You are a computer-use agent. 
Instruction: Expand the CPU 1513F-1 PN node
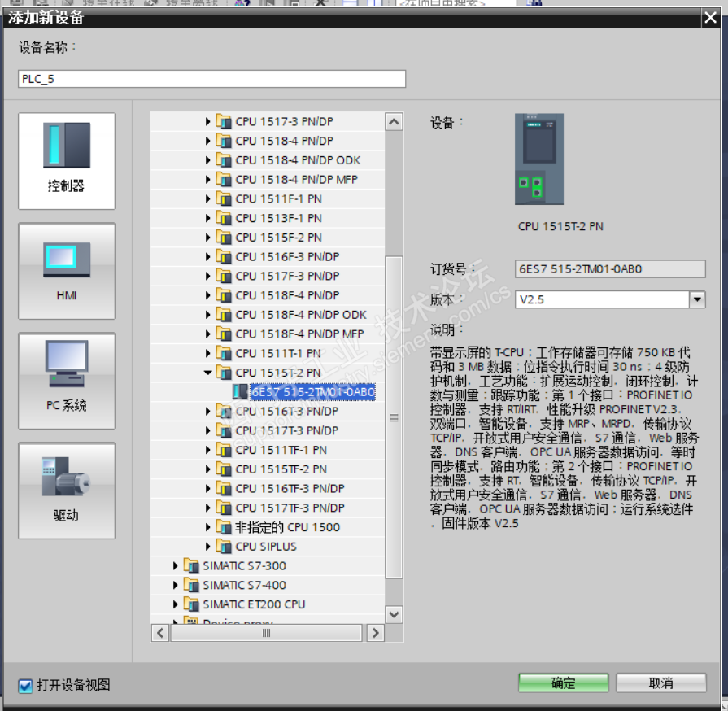208,218
